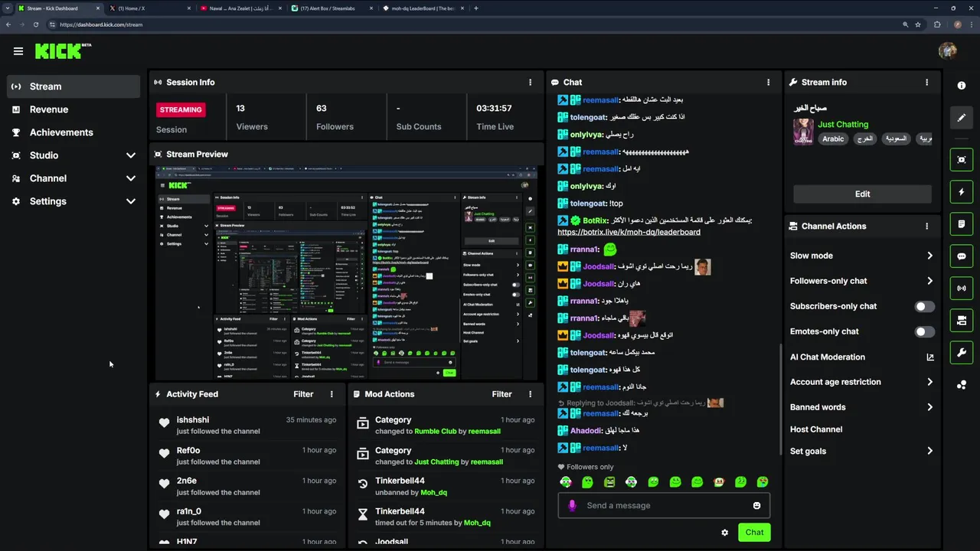Go to Achievements in left sidebar

tap(74, 132)
